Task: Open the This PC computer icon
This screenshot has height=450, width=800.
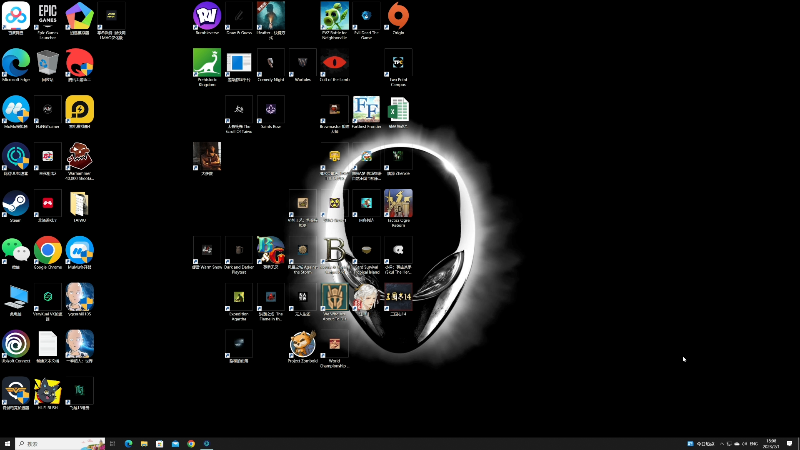Action: click(16, 297)
